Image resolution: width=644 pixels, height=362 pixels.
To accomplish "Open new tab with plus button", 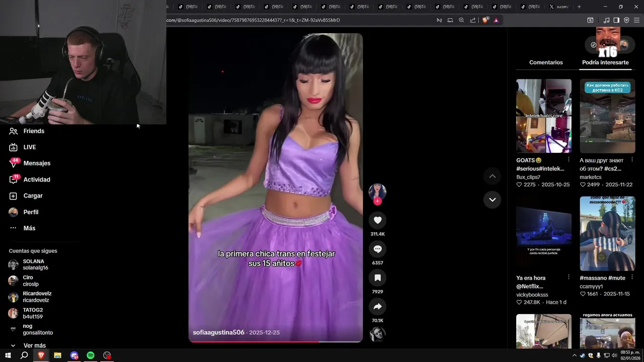I will coord(579,7).
